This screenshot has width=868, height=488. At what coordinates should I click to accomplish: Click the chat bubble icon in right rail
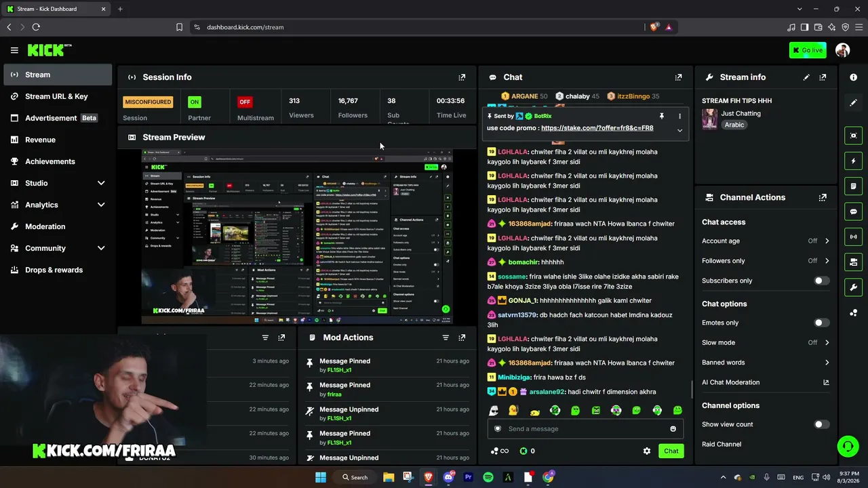[x=853, y=211]
